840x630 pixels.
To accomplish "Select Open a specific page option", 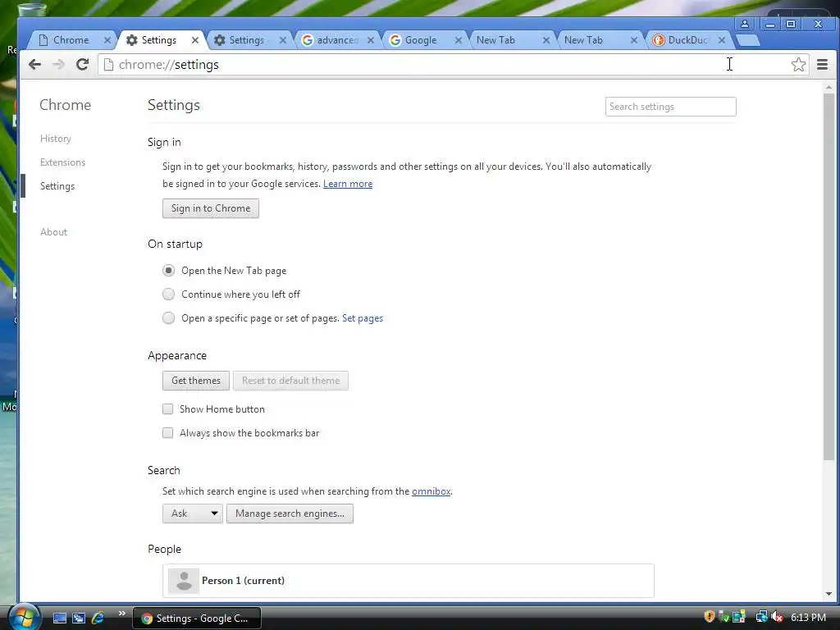I will pos(169,318).
